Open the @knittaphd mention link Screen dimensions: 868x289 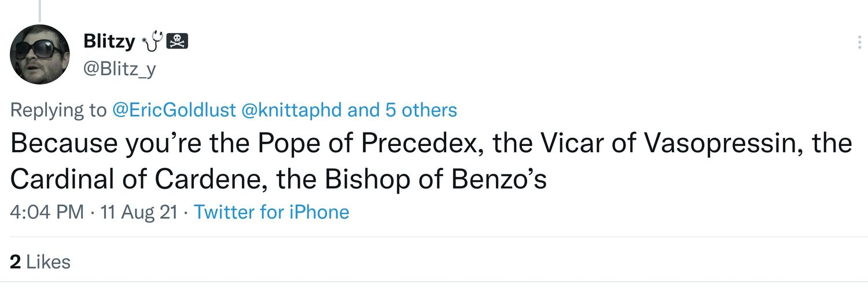coord(291,110)
